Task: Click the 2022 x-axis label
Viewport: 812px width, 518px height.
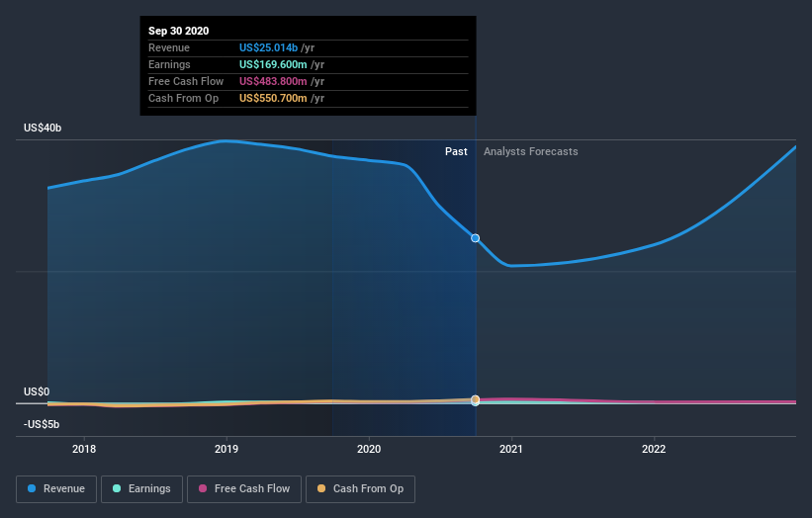Action: click(654, 449)
